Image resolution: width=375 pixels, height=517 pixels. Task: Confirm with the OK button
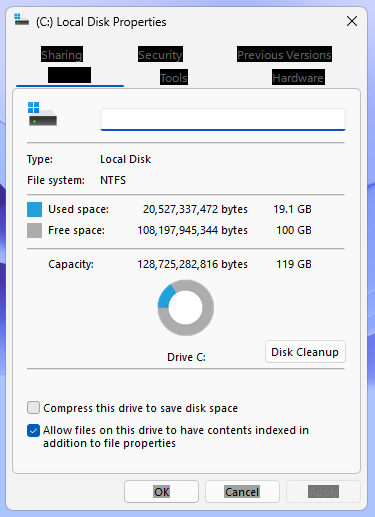click(x=161, y=492)
